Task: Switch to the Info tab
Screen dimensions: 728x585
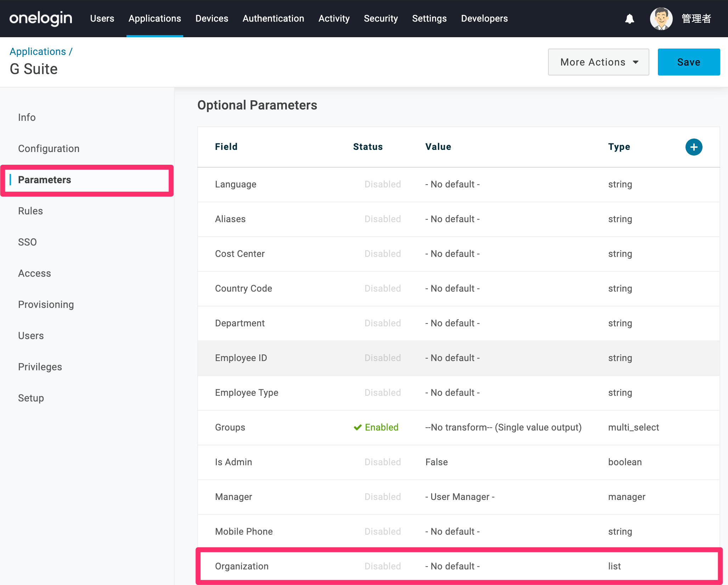Action: (x=27, y=117)
